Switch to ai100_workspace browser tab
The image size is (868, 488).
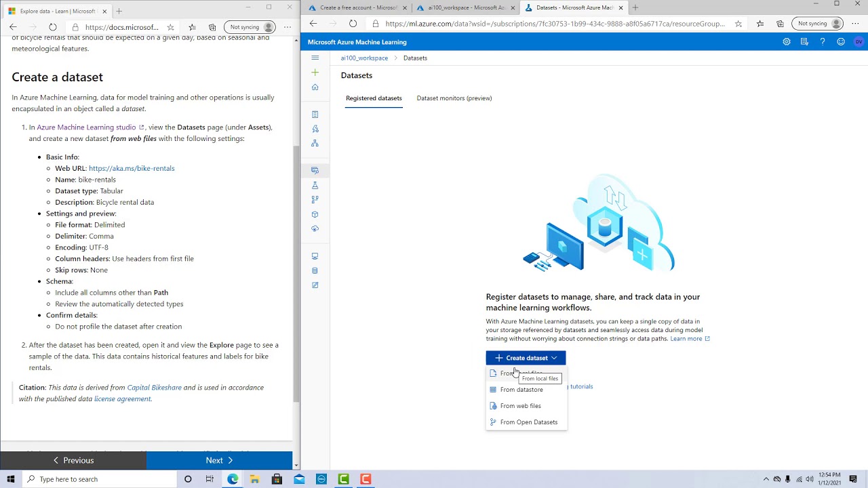464,7
